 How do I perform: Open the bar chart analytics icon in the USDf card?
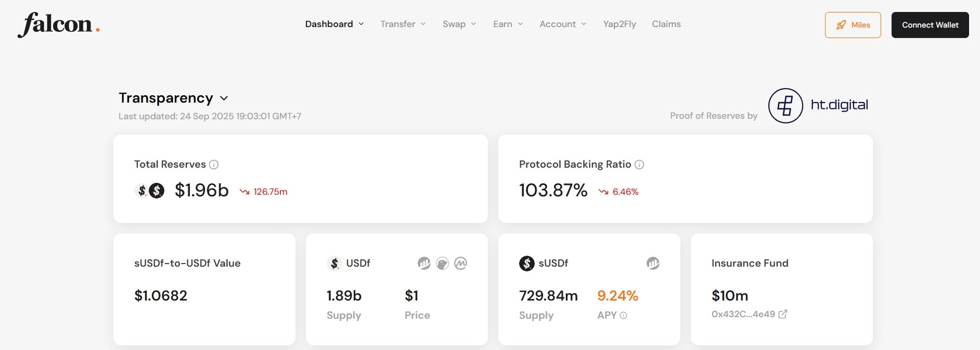[x=424, y=264]
